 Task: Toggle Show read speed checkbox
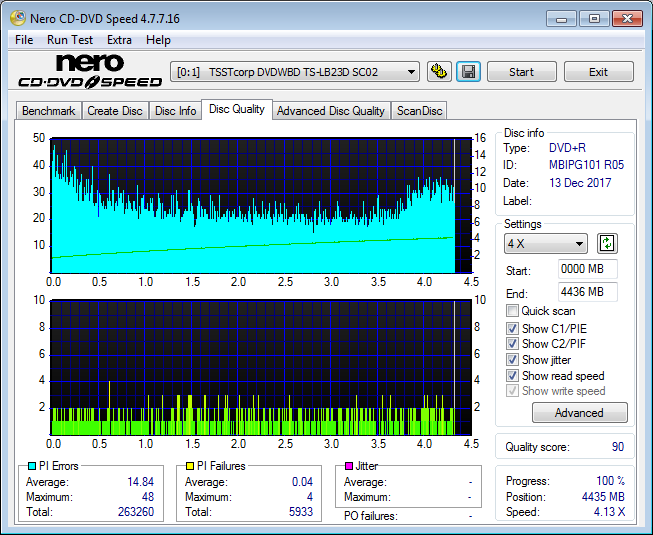coord(512,376)
